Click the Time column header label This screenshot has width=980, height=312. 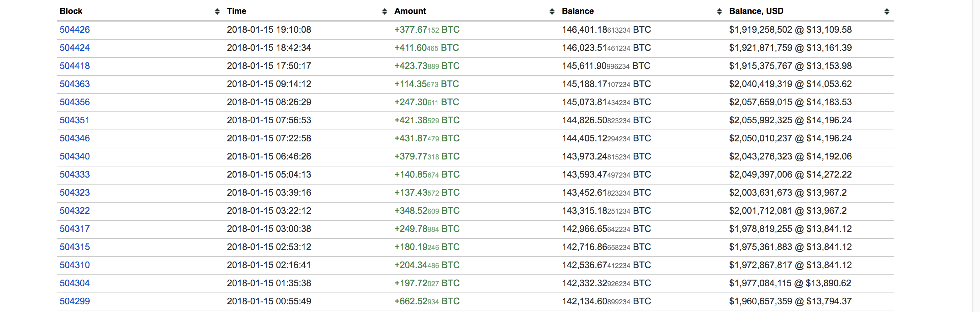[x=237, y=11]
